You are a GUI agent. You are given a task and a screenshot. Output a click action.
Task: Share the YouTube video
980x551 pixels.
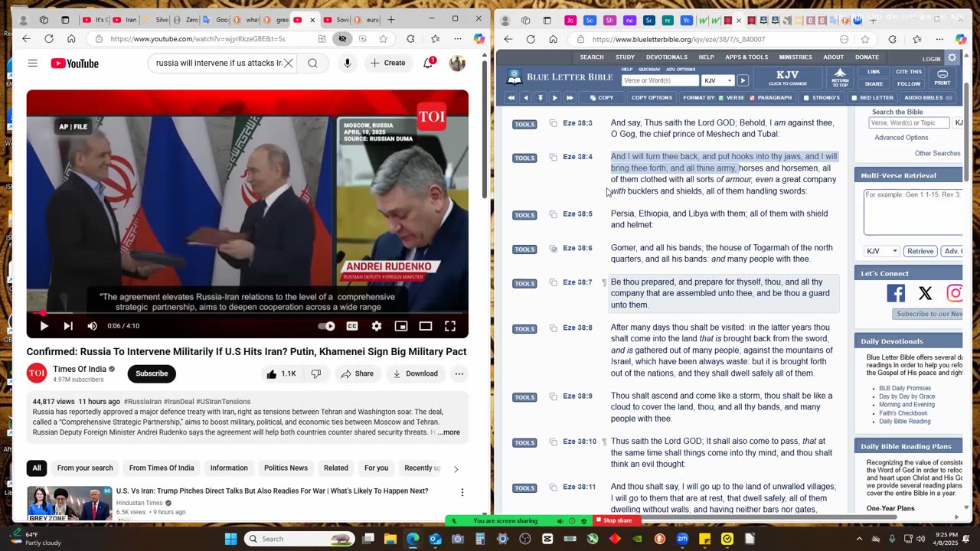(358, 373)
